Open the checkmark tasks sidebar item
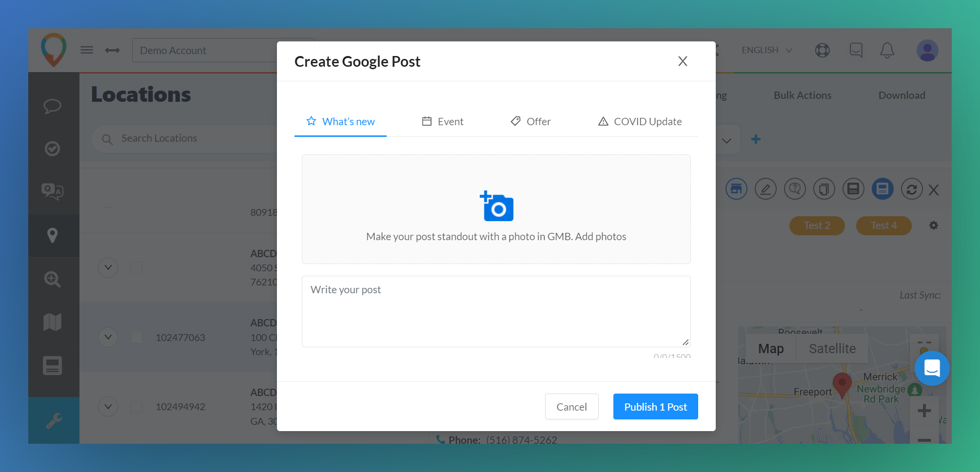980x472 pixels. pos(53,149)
